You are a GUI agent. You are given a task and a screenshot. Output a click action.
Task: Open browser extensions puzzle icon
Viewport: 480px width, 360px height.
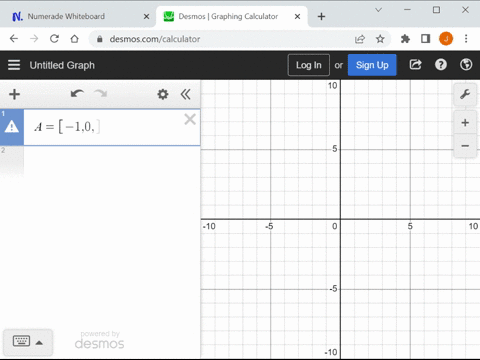tap(405, 39)
